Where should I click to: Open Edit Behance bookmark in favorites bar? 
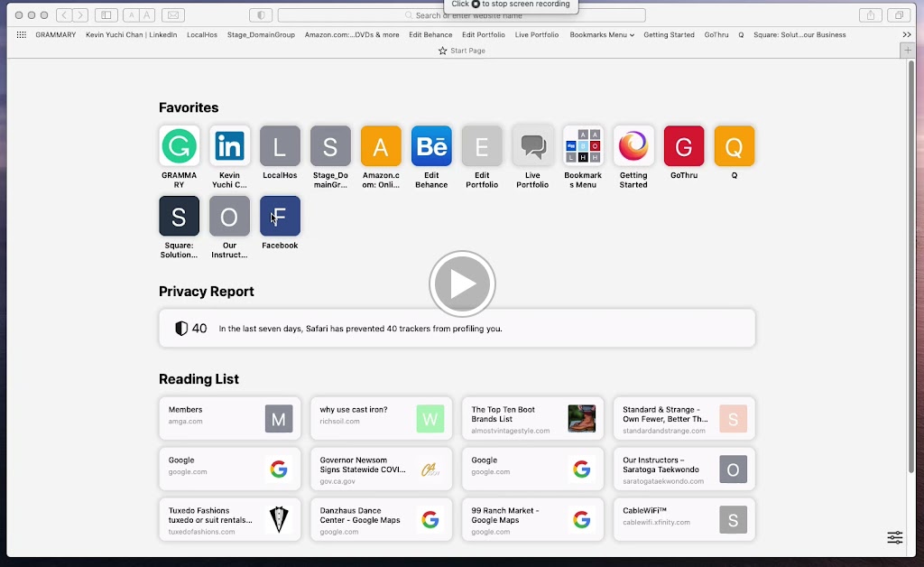click(430, 35)
